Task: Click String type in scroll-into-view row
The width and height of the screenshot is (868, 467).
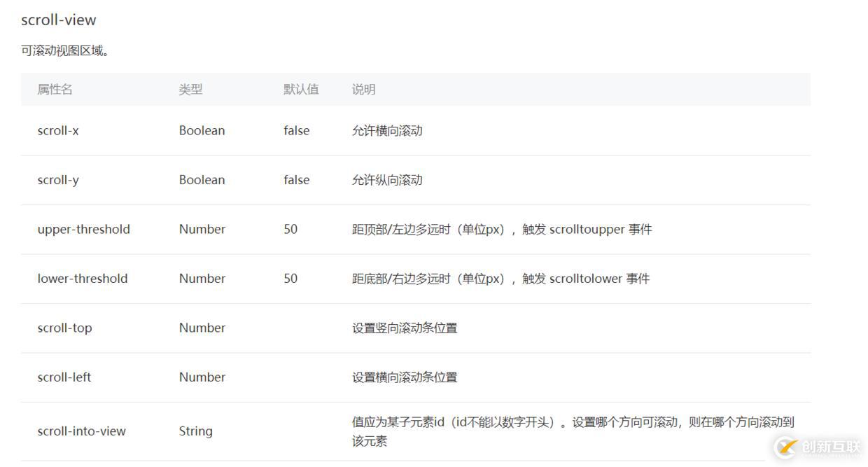Action: coord(195,431)
